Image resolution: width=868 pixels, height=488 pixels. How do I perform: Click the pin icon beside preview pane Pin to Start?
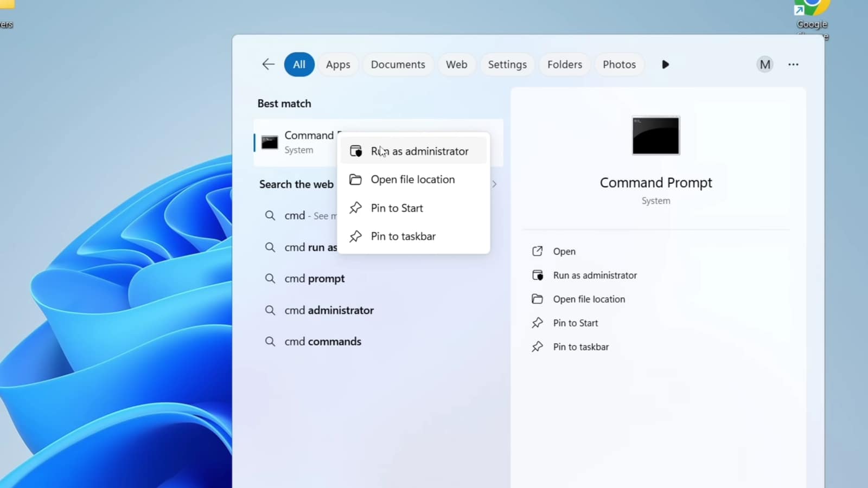[x=537, y=323]
